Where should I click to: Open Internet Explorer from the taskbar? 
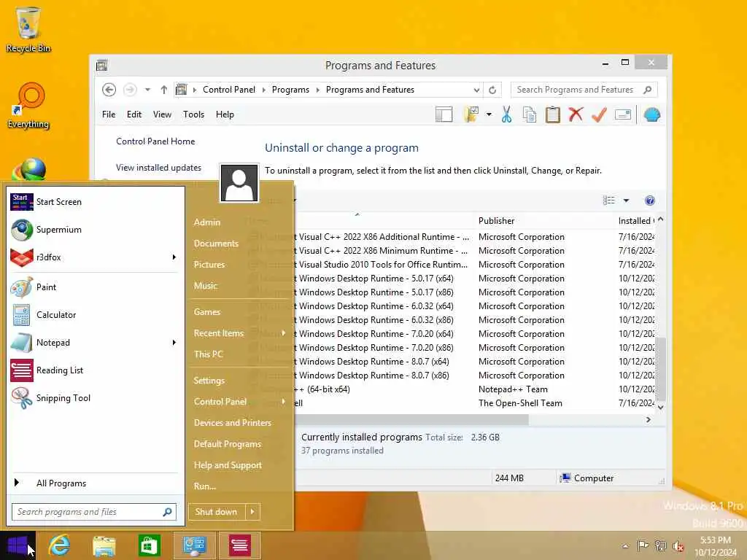60,545
